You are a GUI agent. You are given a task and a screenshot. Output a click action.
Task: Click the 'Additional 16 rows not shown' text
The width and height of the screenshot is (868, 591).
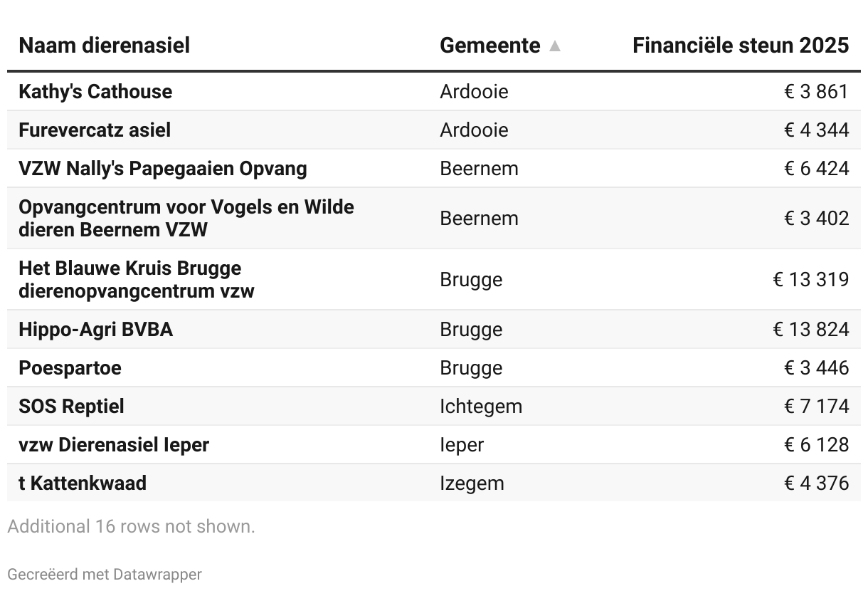click(x=131, y=526)
